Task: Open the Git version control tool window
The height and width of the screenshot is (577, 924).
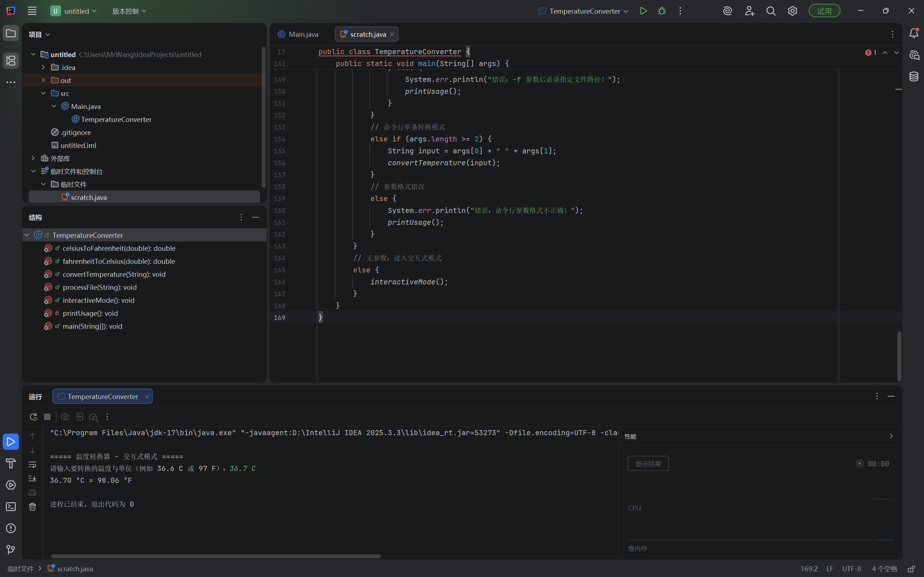Action: [x=11, y=550]
